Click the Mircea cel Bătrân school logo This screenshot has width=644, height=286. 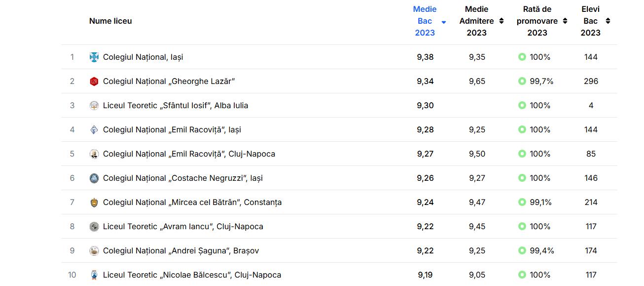coord(94,203)
